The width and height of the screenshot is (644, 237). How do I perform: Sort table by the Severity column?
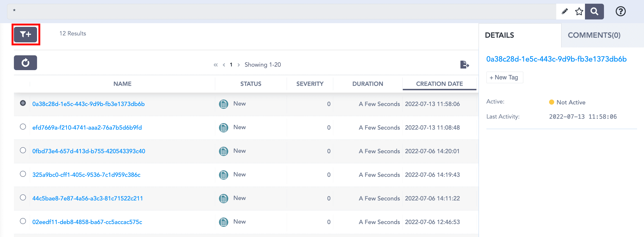pyautogui.click(x=310, y=84)
